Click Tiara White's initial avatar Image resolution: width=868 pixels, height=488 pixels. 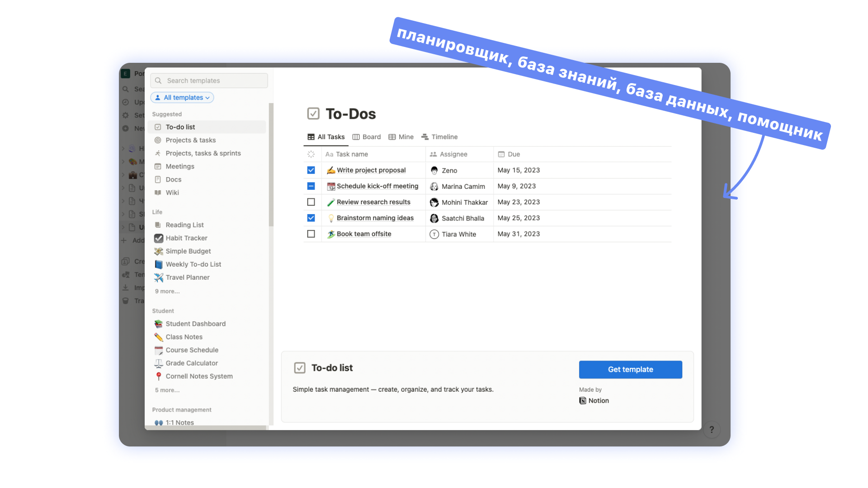(434, 234)
